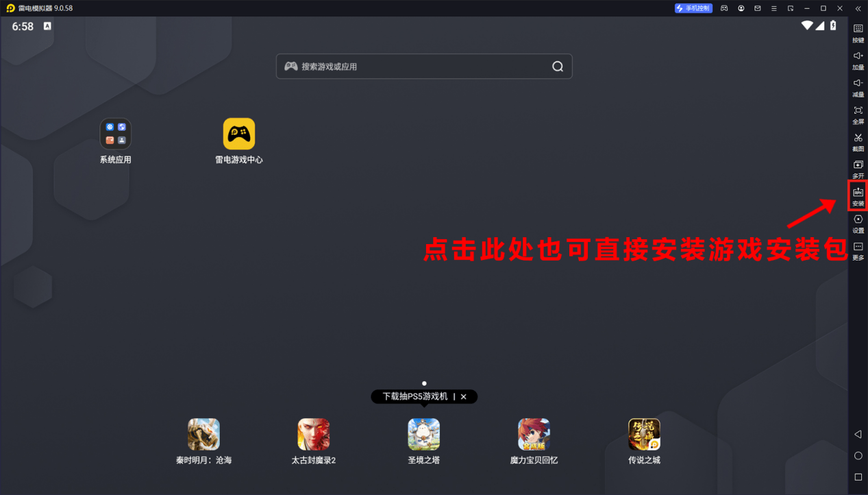Open emulator 设置 settings in sidebar

click(x=858, y=223)
